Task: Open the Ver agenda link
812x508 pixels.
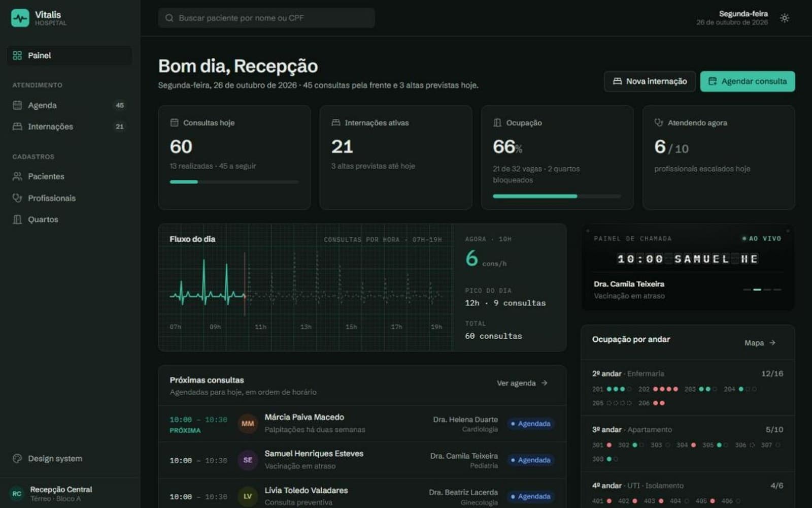Action: 522,383
